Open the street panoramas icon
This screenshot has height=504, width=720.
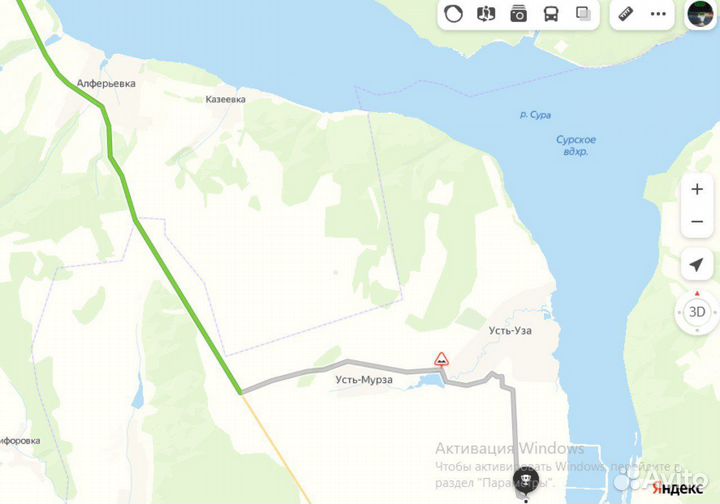click(486, 14)
